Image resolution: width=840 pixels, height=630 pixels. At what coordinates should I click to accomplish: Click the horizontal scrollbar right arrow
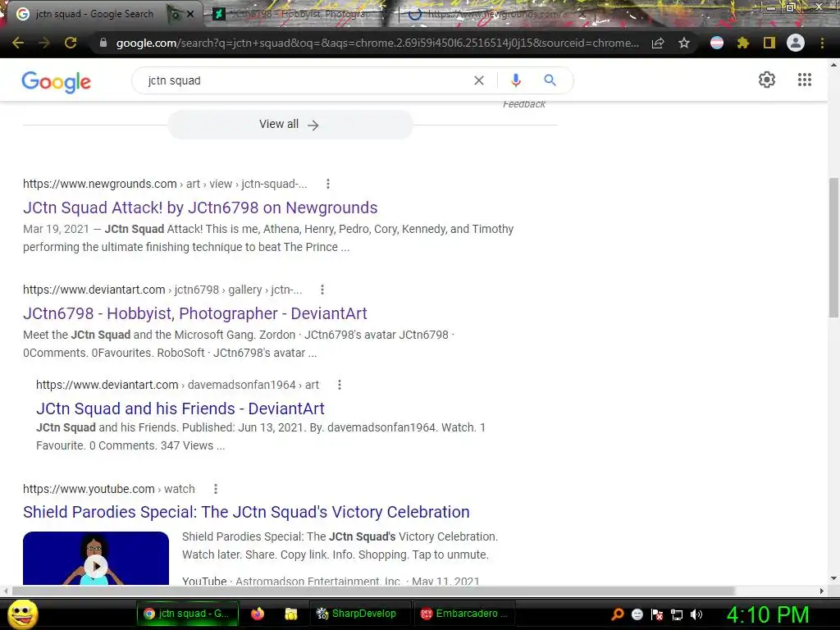[822, 591]
